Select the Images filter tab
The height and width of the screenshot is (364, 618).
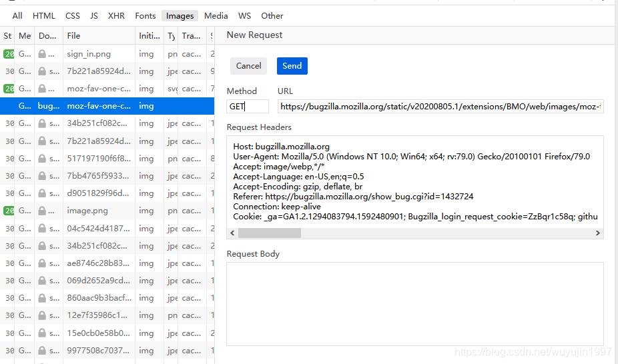pos(180,16)
